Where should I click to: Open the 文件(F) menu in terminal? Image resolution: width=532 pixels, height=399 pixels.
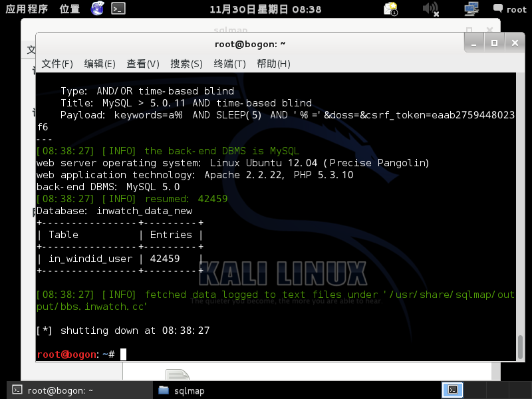pos(57,64)
